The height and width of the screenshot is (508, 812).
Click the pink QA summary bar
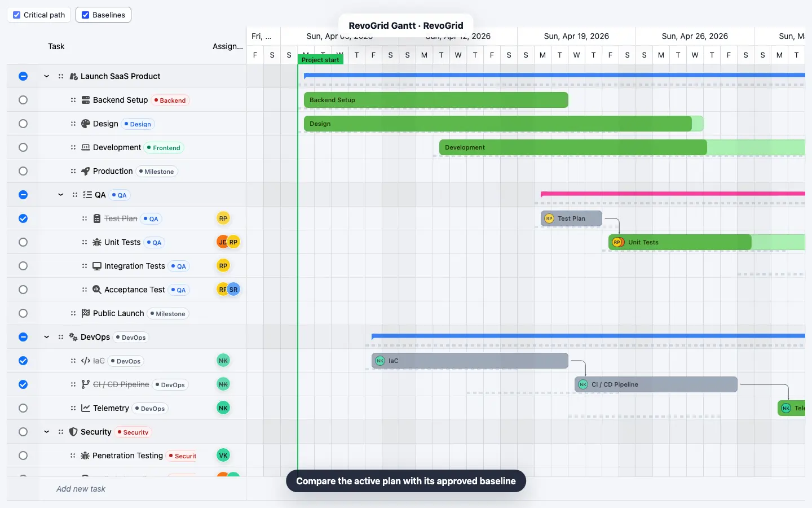(x=673, y=194)
